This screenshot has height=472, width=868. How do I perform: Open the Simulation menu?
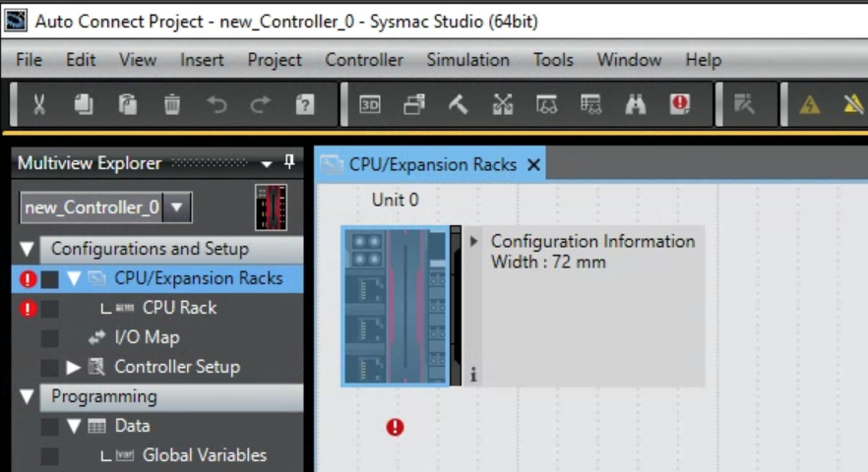tap(467, 60)
